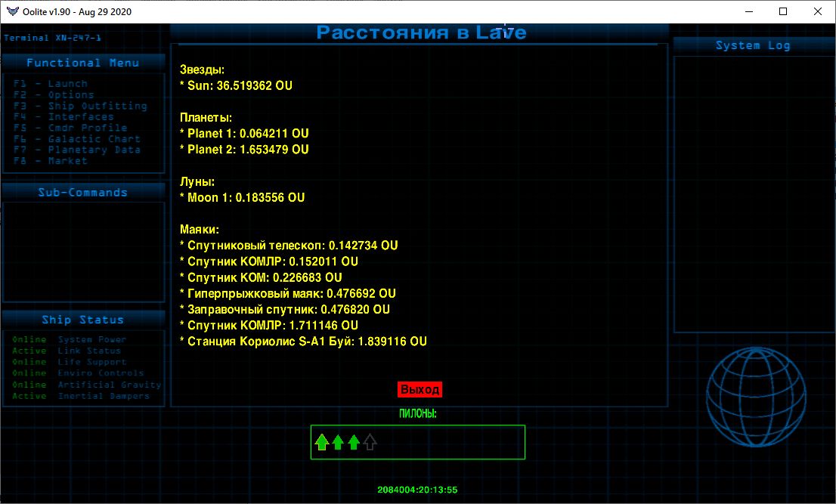The image size is (836, 504).
Task: Open F3 - Ship Outfitting
Action: (80, 106)
